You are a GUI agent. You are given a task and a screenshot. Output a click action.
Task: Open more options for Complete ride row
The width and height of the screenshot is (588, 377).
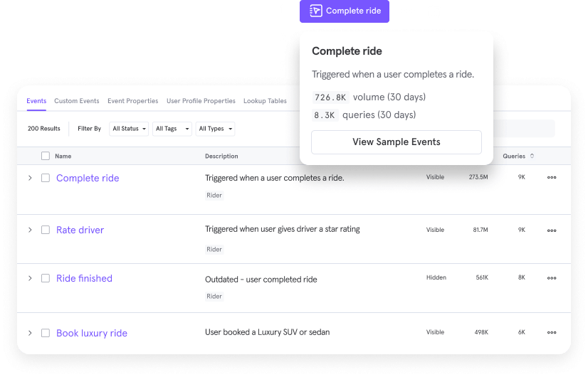(x=551, y=177)
